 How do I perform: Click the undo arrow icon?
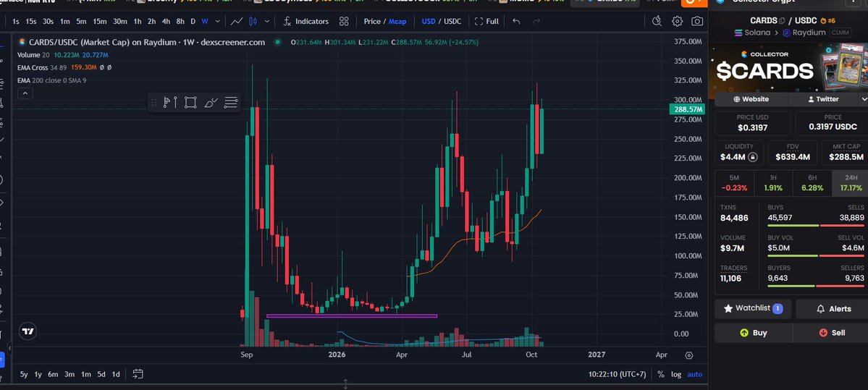coord(516,21)
